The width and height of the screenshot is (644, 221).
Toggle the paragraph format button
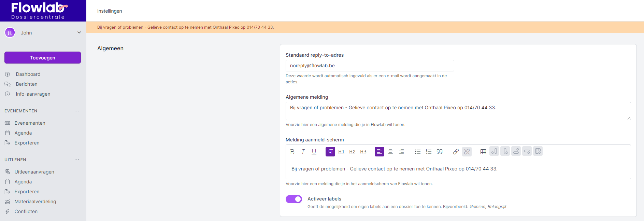pos(330,152)
